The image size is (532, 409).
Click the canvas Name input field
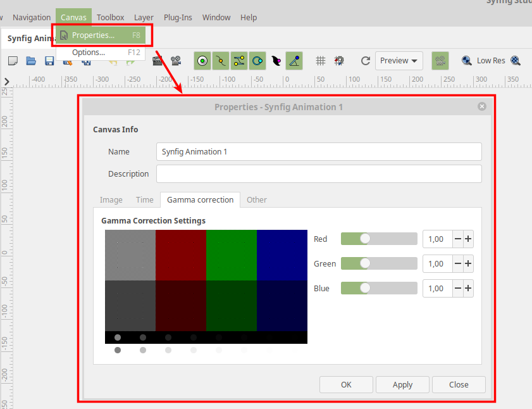pos(319,151)
